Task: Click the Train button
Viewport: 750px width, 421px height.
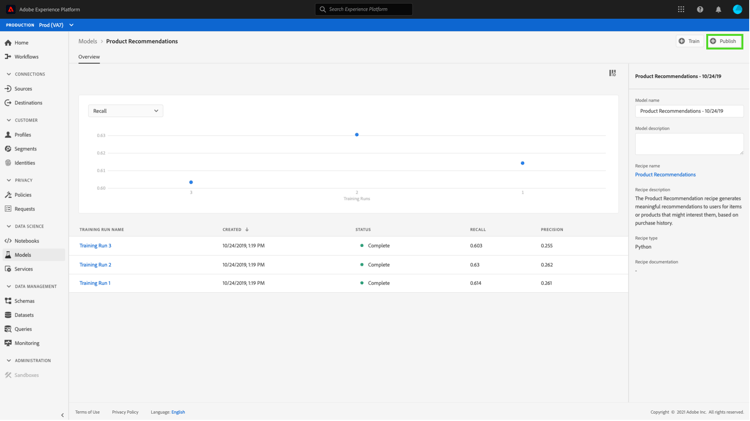Action: [689, 41]
